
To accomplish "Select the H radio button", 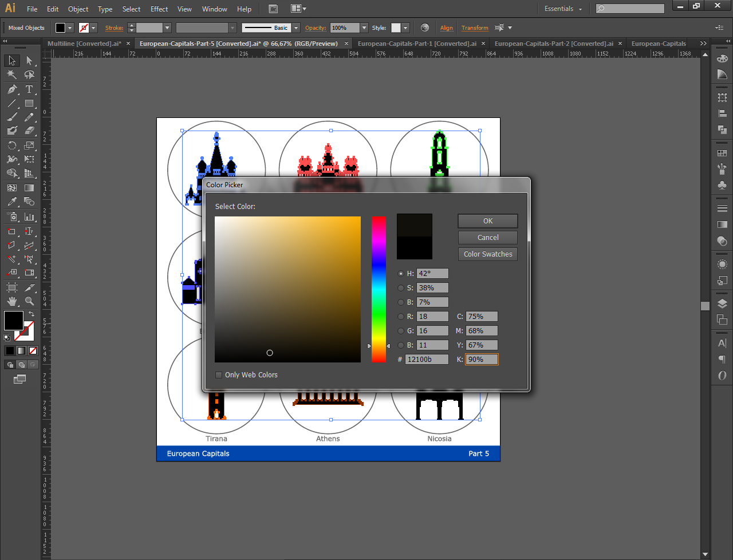I will coord(401,274).
